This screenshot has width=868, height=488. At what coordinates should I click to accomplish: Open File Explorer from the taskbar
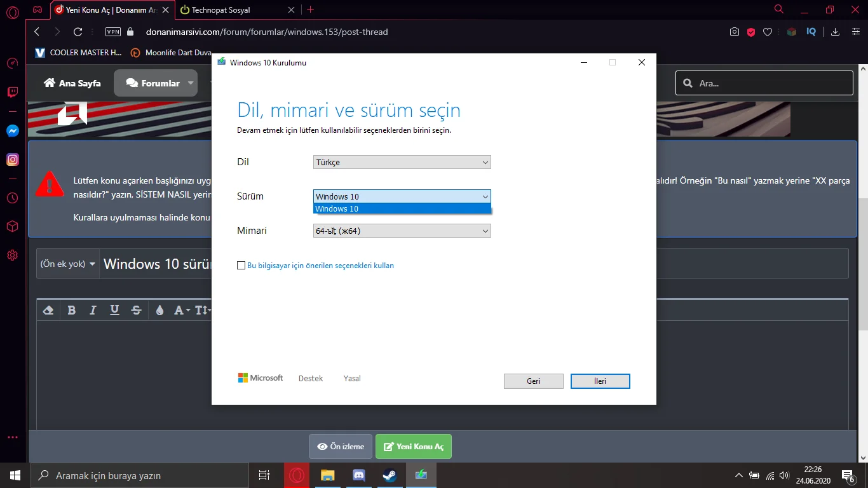(x=327, y=475)
